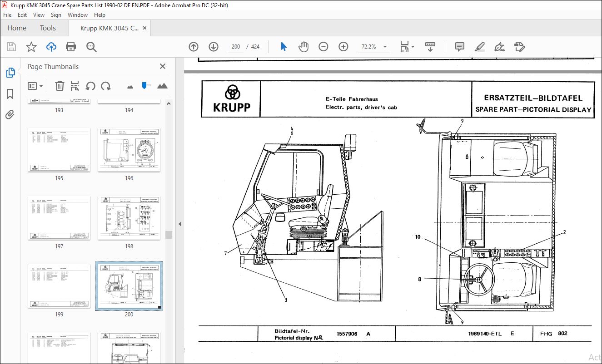The image size is (602, 364).
Task: Go to previous page arrow
Action: point(194,47)
